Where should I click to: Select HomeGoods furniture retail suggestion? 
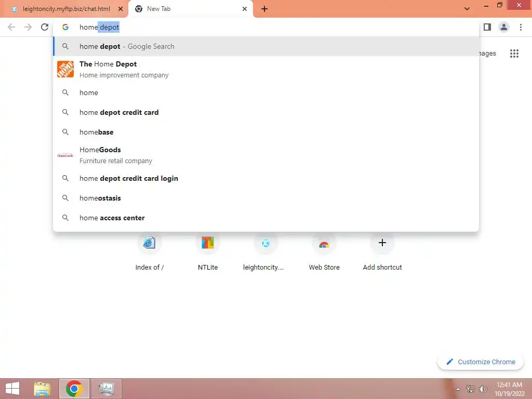click(x=266, y=155)
